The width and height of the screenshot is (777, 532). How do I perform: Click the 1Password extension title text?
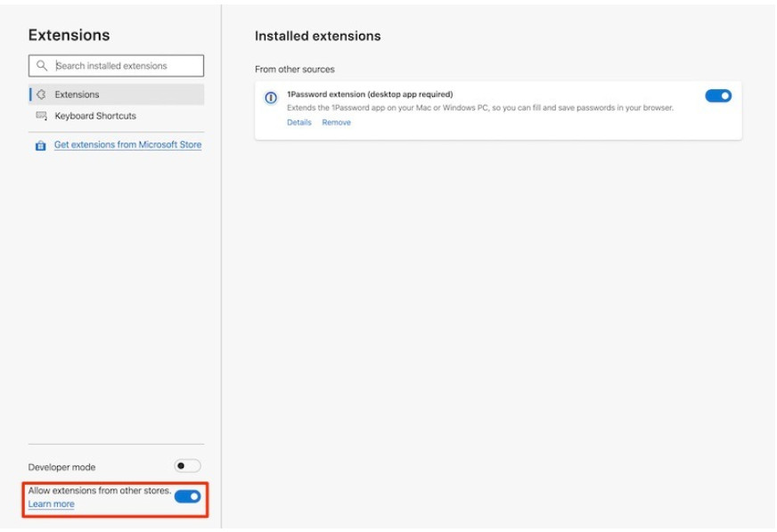370,94
